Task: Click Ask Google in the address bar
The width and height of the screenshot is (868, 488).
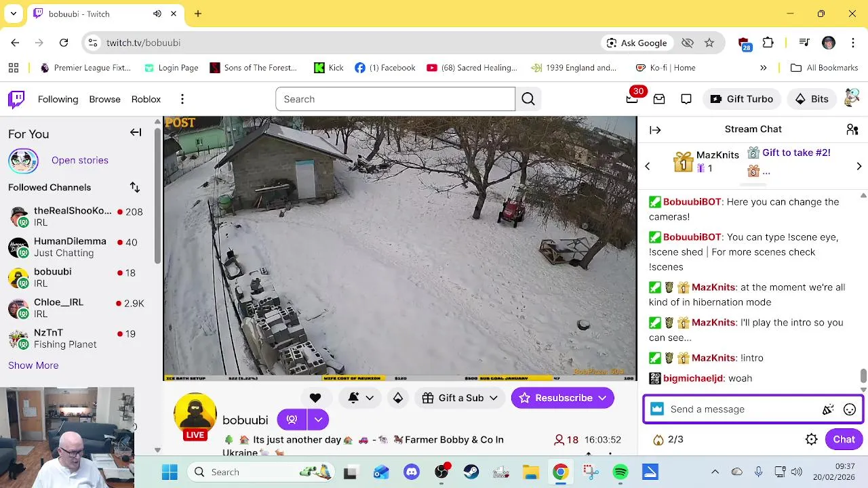Action: point(637,43)
